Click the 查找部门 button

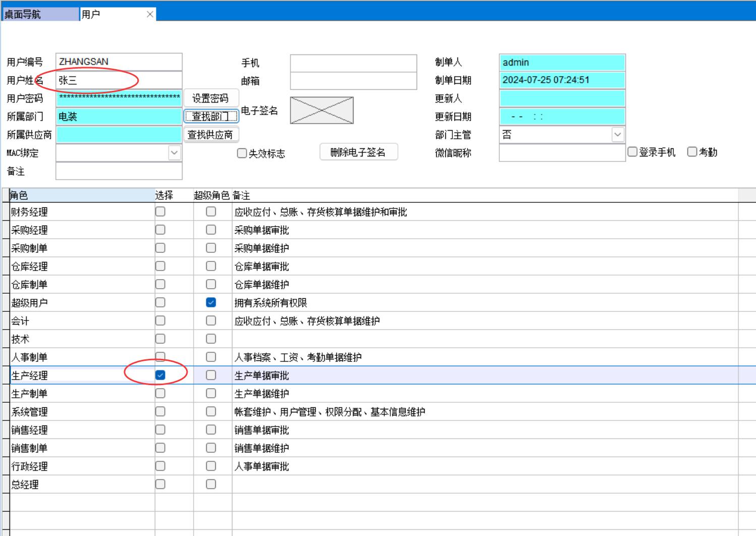(x=211, y=117)
